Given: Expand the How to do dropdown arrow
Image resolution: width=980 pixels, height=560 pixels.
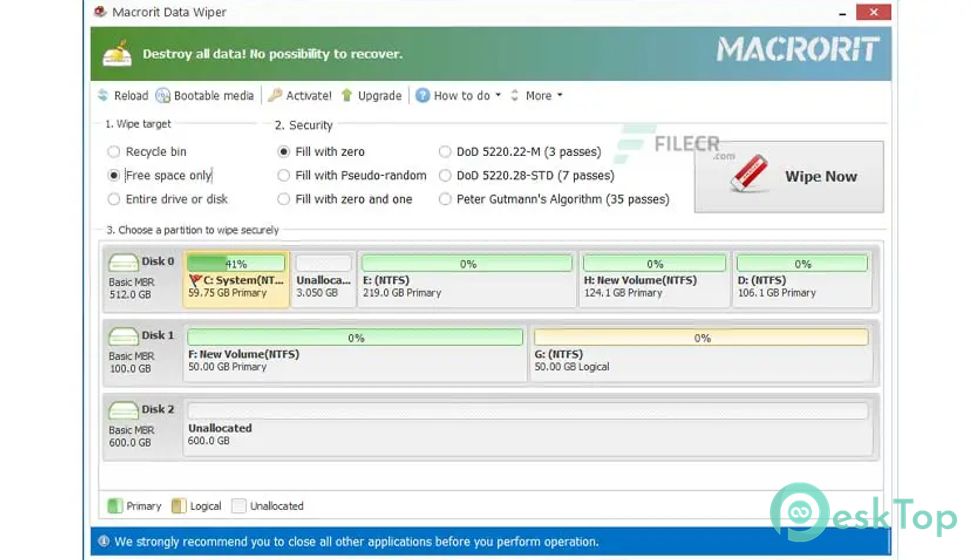Looking at the screenshot, I should pyautogui.click(x=498, y=96).
